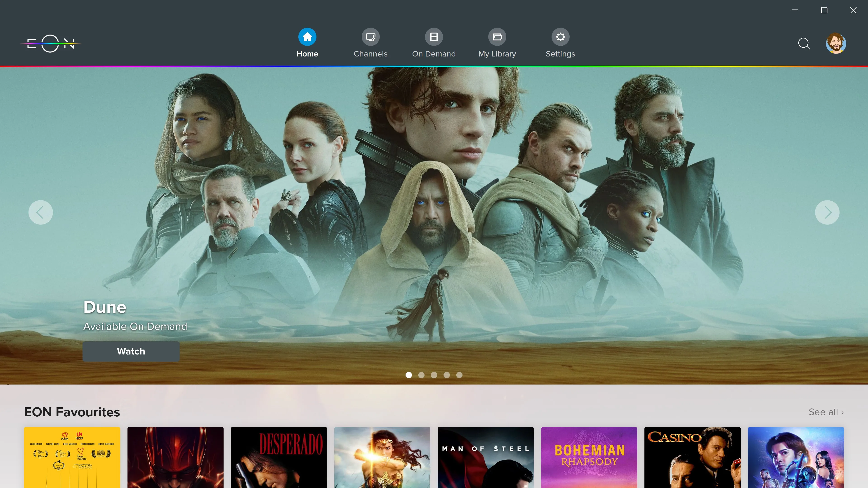Image resolution: width=868 pixels, height=488 pixels.
Task: Switch to the Settings tab label
Action: (x=560, y=54)
